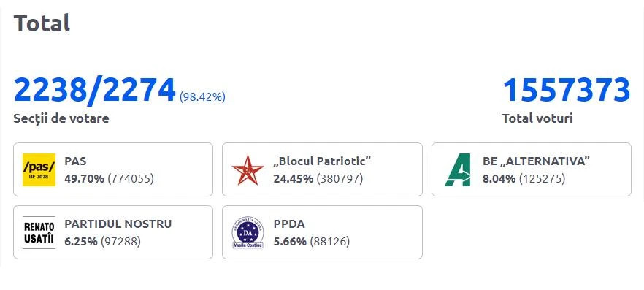Click the 2238/2274 polling stations count
Viewport: 644px width, 290px height.
tap(95, 90)
